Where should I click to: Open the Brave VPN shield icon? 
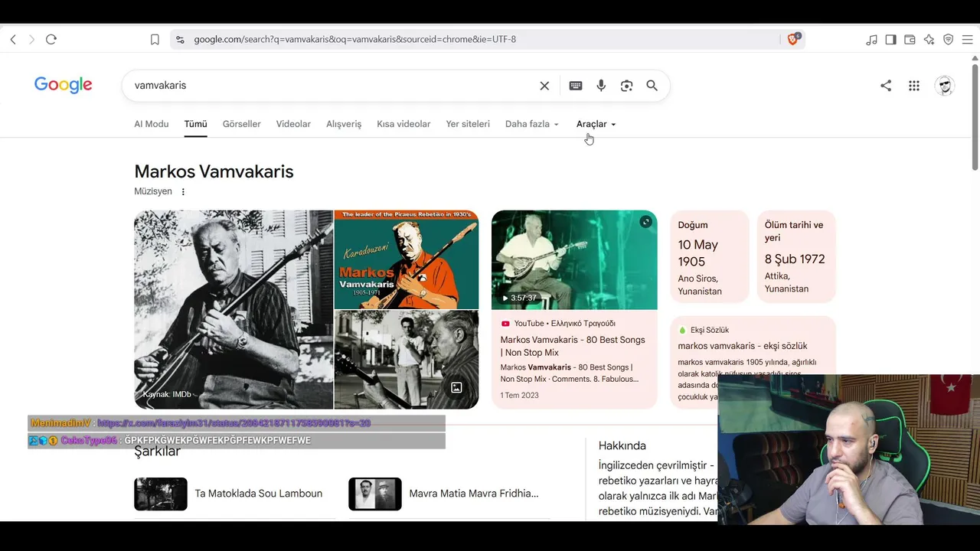[x=948, y=39]
